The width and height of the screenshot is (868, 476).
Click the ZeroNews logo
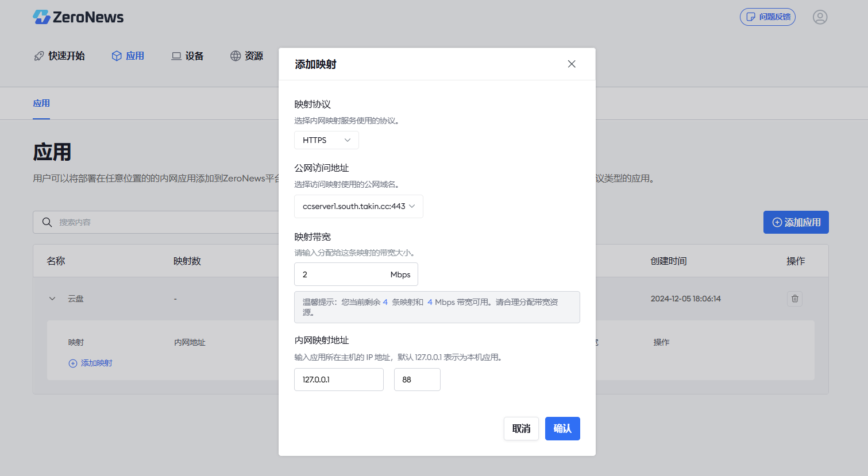tap(78, 17)
